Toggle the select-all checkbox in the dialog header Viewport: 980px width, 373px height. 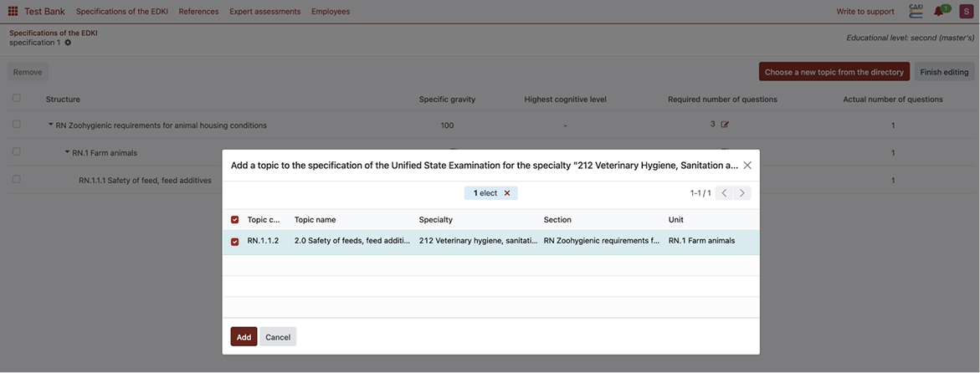235,220
